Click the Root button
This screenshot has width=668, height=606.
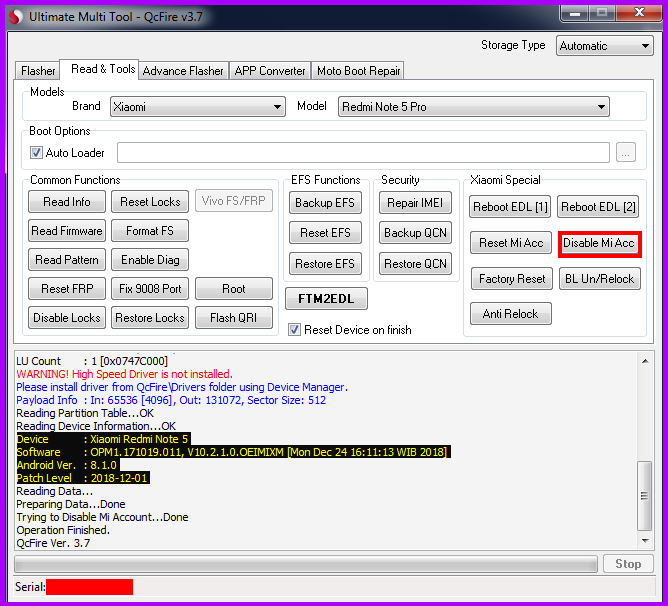coord(234,289)
